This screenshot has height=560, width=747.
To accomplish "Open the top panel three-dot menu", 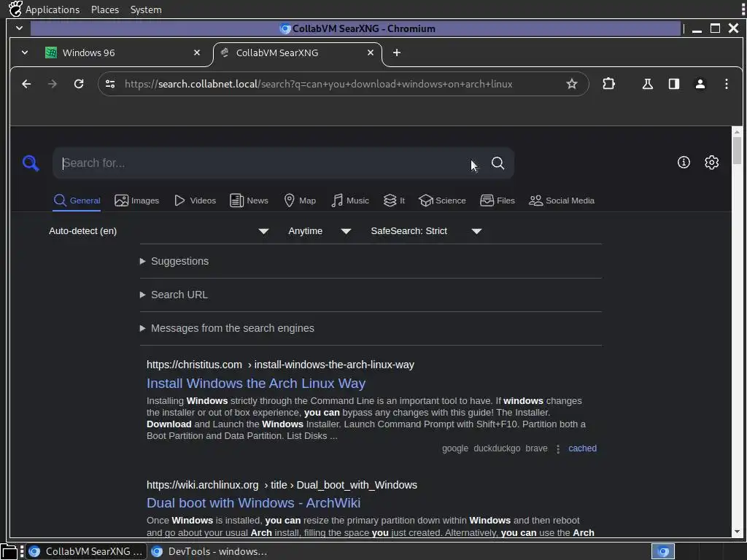I will coord(743,9).
